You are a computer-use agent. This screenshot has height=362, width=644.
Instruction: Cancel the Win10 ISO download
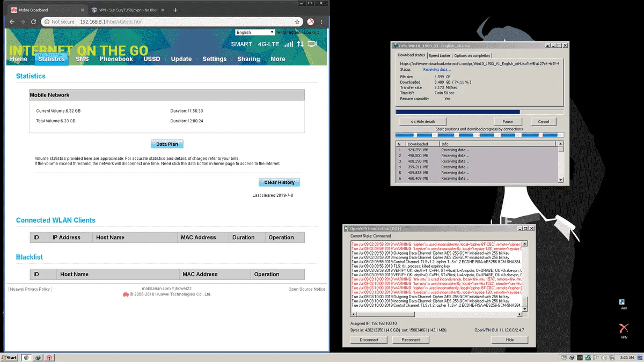(x=544, y=122)
